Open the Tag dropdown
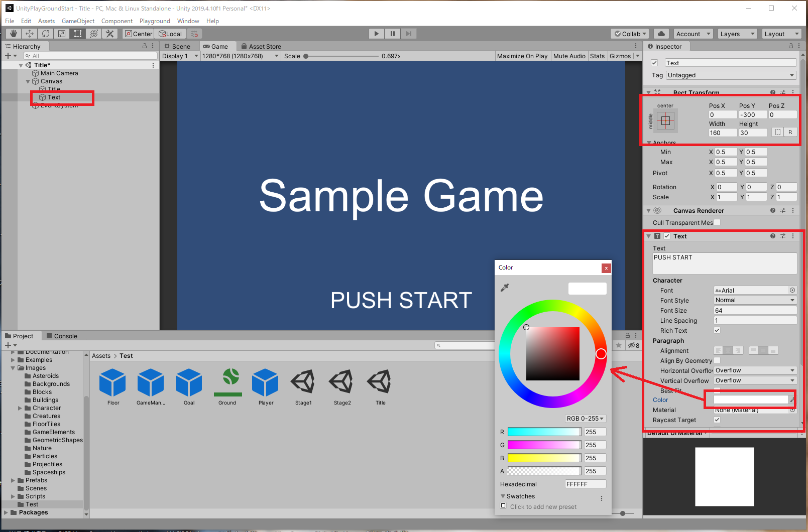Image resolution: width=808 pixels, height=532 pixels. [731, 75]
